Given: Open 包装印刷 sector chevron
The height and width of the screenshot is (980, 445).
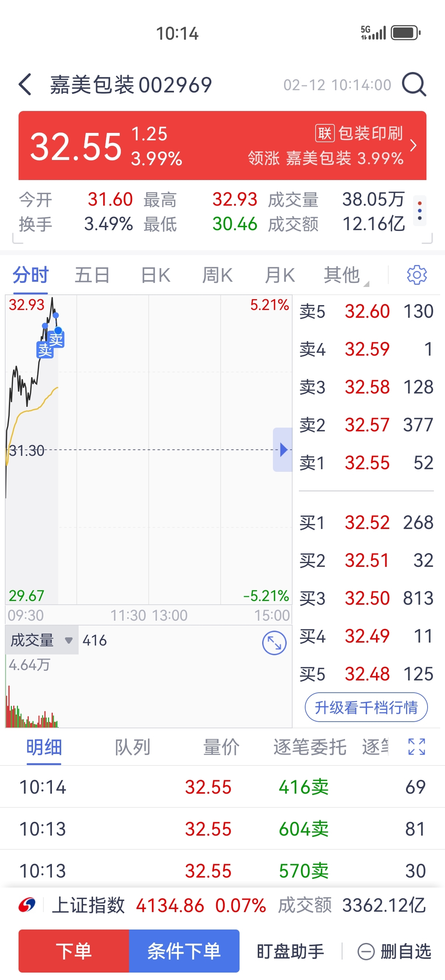Looking at the screenshot, I should [413, 145].
